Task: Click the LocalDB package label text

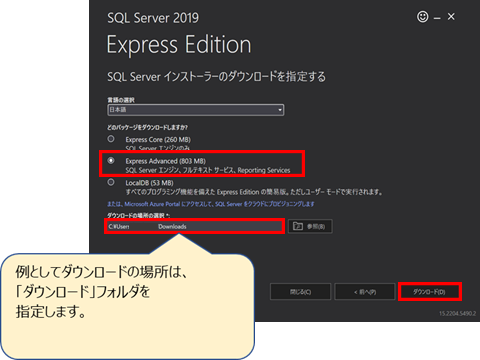Action: (x=149, y=183)
